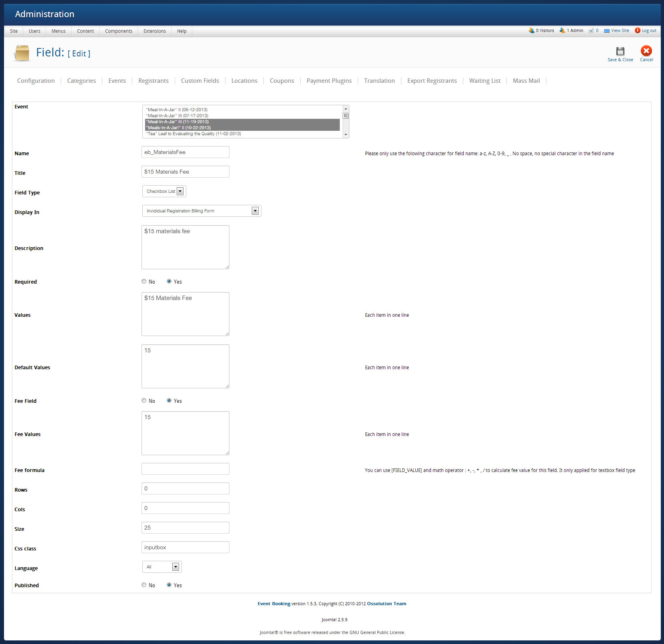Click the Field box icon beside title
664x644 pixels.
22,53
